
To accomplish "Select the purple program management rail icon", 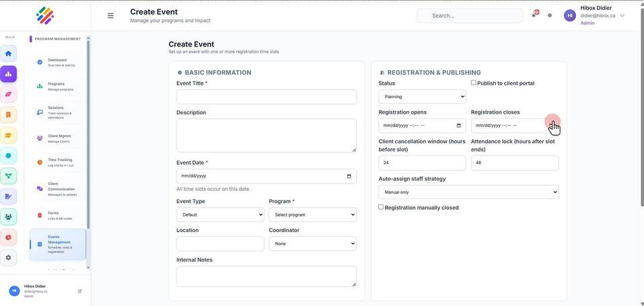I will pos(8,75).
